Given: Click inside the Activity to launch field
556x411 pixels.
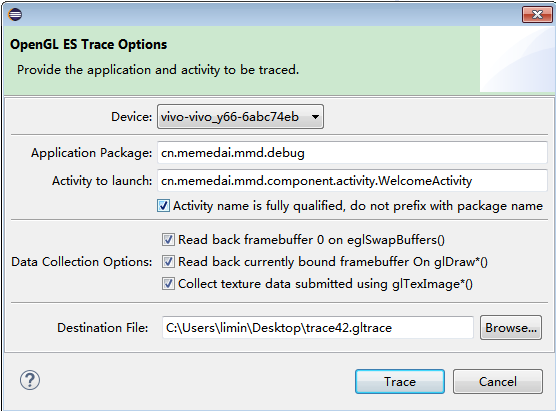Looking at the screenshot, I should (352, 180).
